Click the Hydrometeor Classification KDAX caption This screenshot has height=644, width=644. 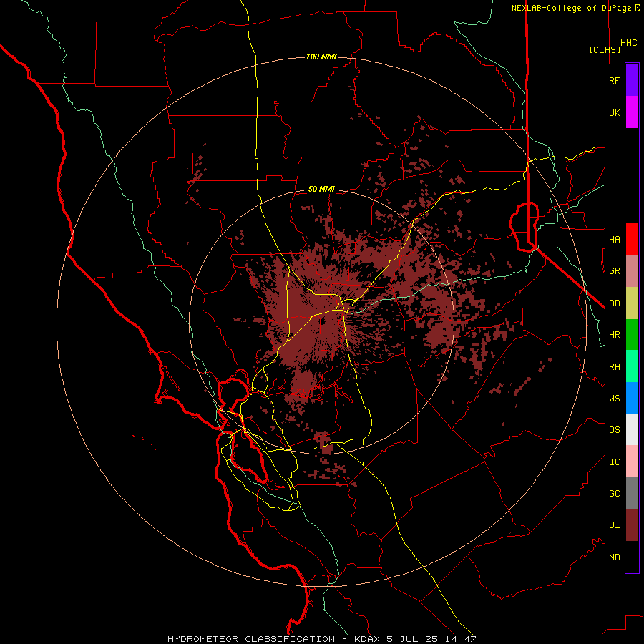pos(321,639)
